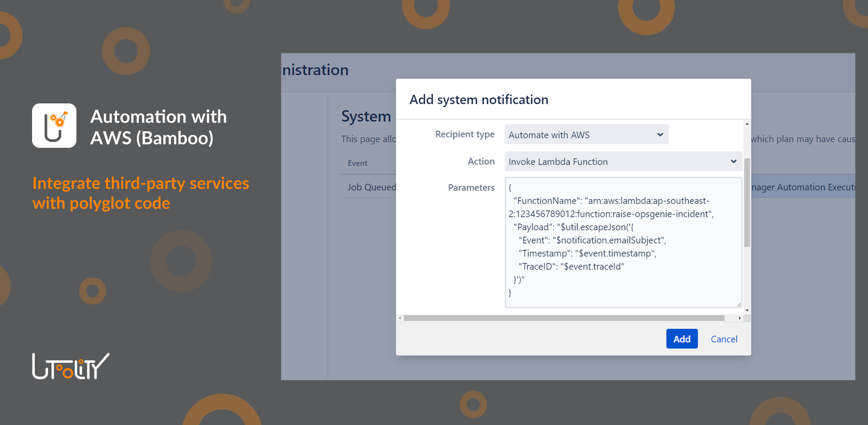Screen dimensions: 868x425
Task: Click the Utoolity logo at bottom left
Action: (x=70, y=366)
